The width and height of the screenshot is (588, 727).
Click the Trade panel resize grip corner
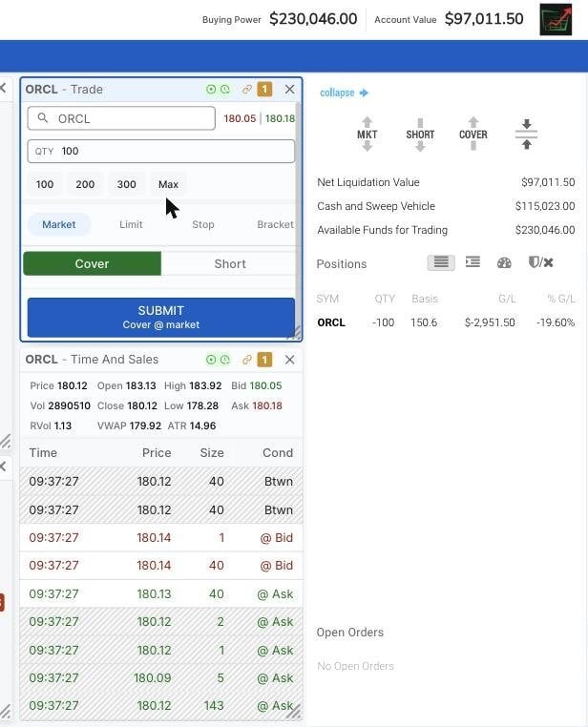(x=294, y=333)
